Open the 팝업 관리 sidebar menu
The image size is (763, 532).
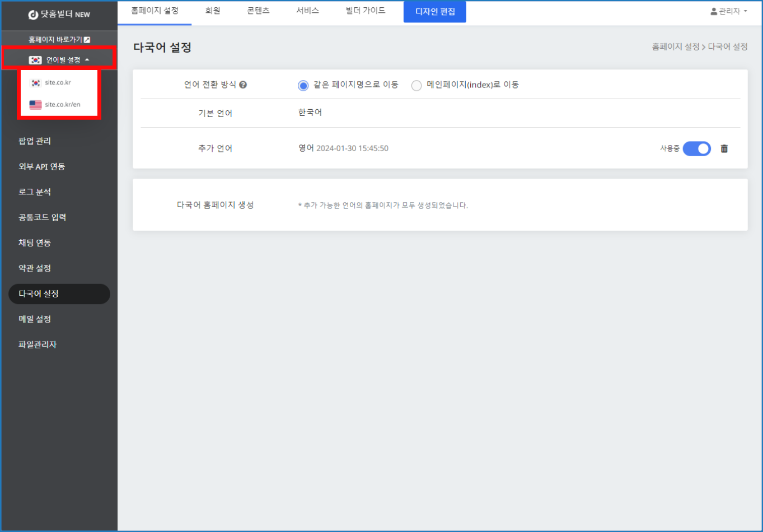35,141
